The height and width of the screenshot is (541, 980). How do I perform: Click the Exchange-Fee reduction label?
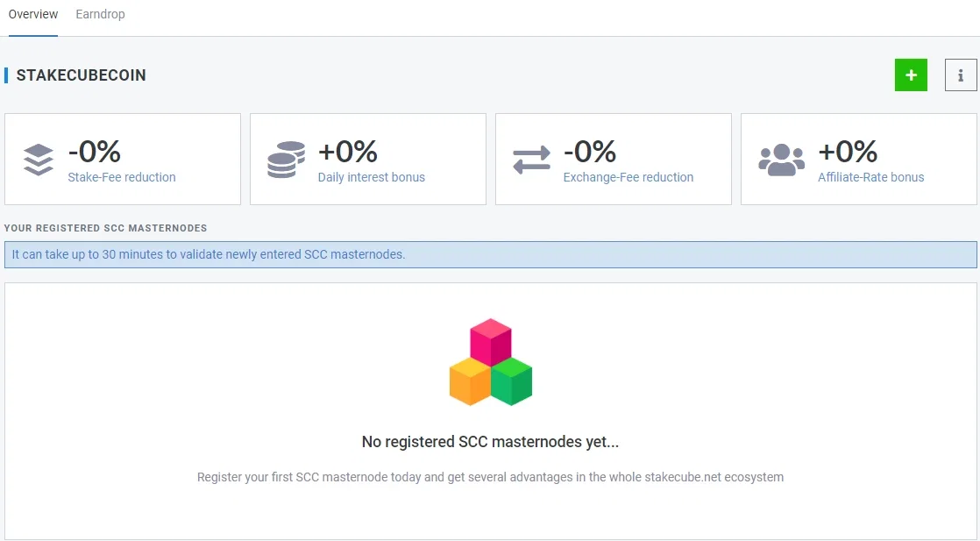point(628,177)
